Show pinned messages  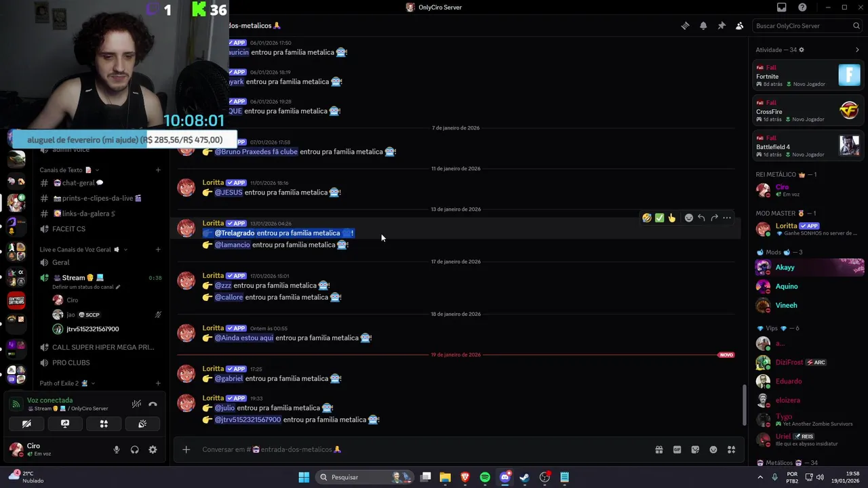point(722,26)
